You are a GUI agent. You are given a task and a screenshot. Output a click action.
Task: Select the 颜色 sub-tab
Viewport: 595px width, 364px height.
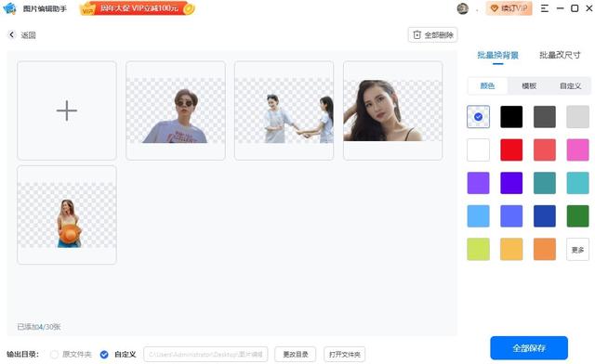tap(487, 86)
